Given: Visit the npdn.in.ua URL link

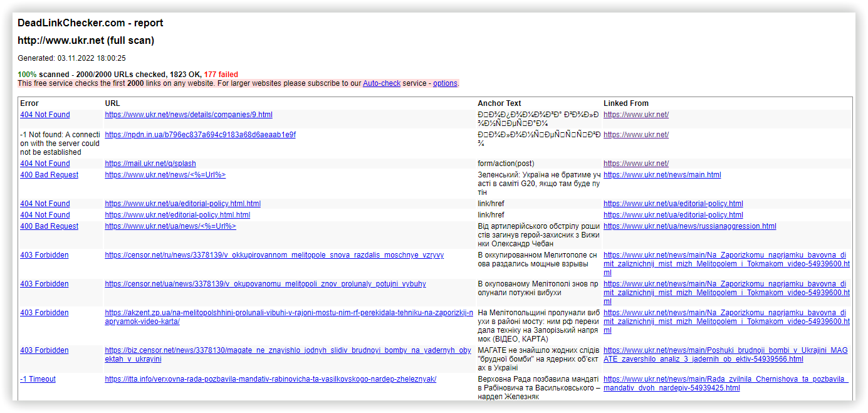Looking at the screenshot, I should click(x=201, y=135).
